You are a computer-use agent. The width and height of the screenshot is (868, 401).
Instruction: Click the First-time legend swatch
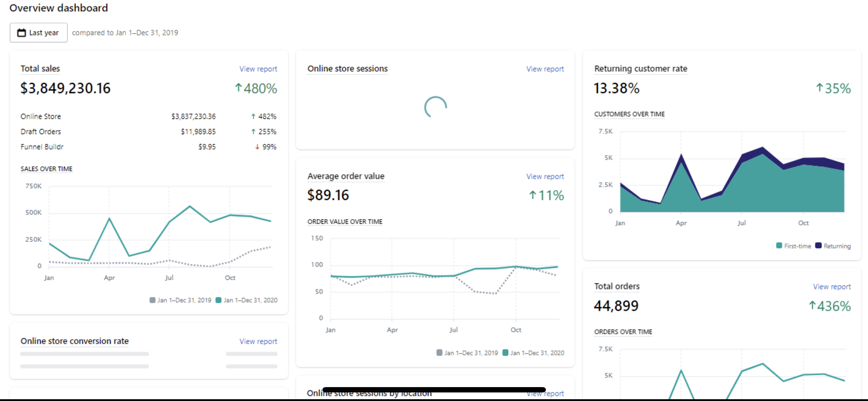779,246
